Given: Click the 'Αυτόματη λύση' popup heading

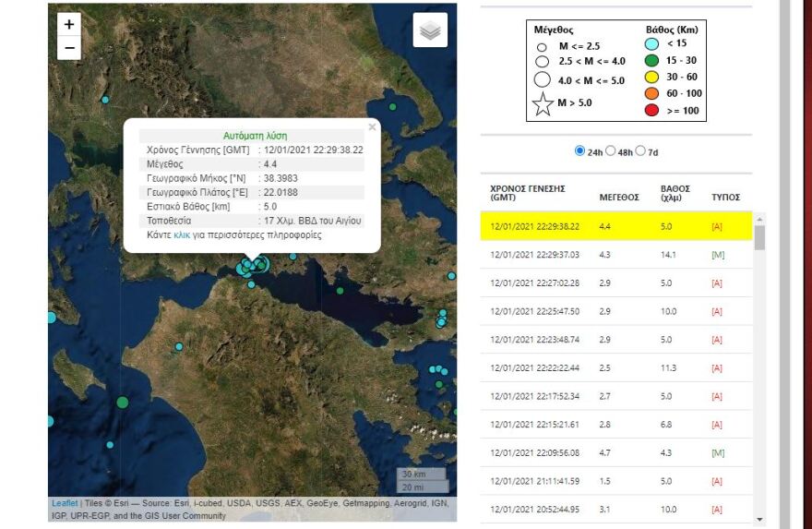Looking at the screenshot, I should coord(255,136).
